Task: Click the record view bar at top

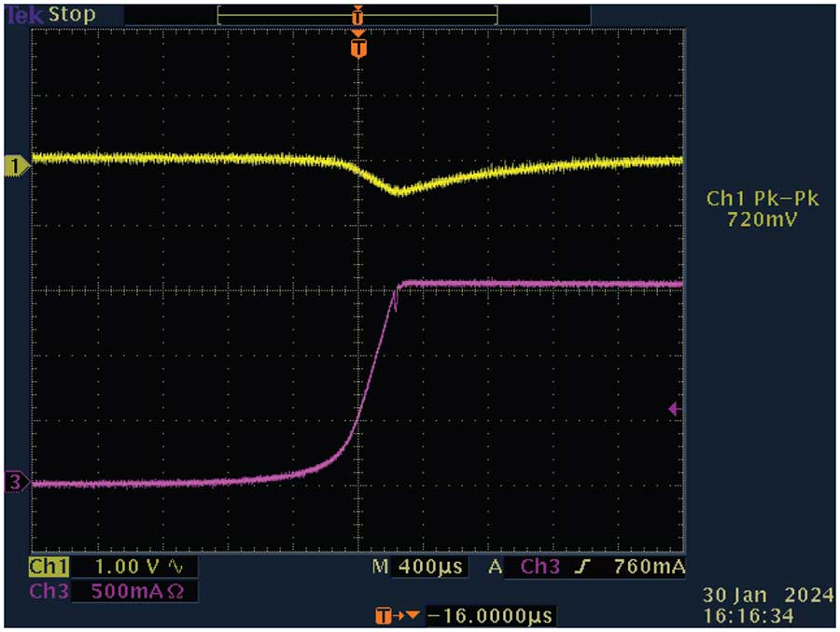Action: [357, 15]
